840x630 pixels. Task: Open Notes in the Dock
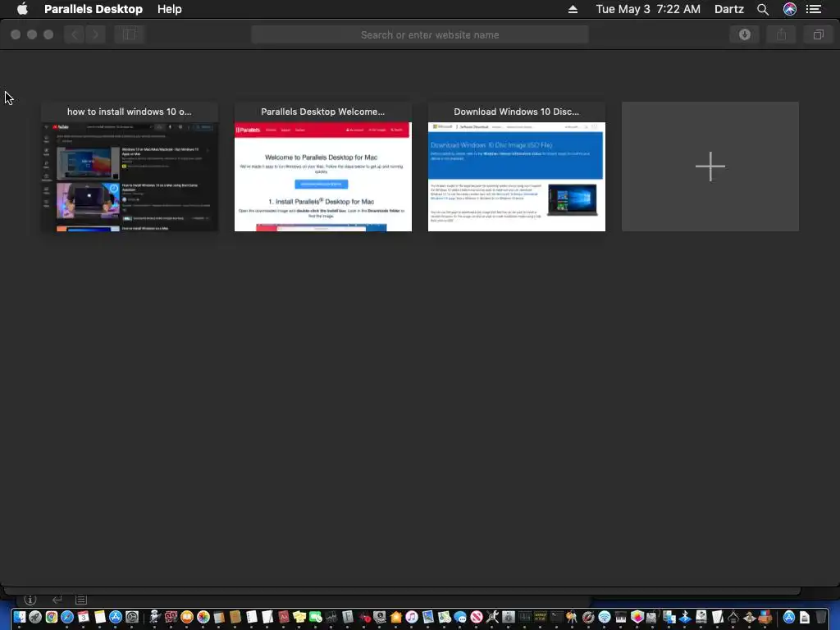click(x=99, y=617)
